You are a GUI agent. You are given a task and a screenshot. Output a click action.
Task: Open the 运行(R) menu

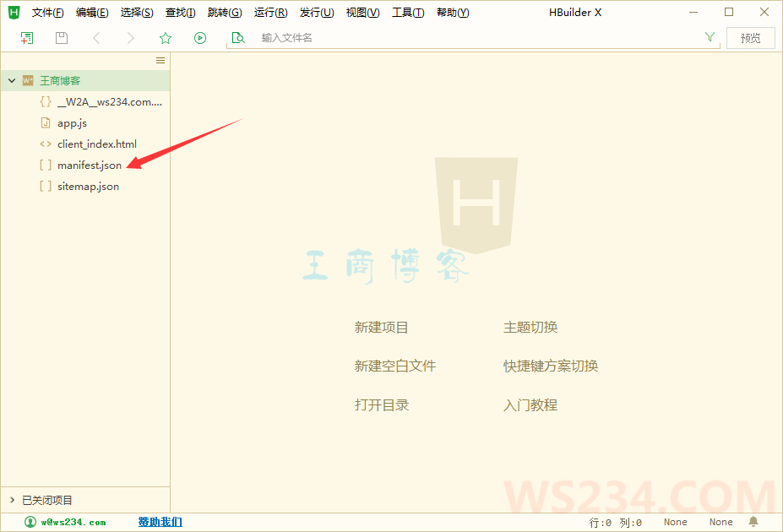[x=270, y=13]
